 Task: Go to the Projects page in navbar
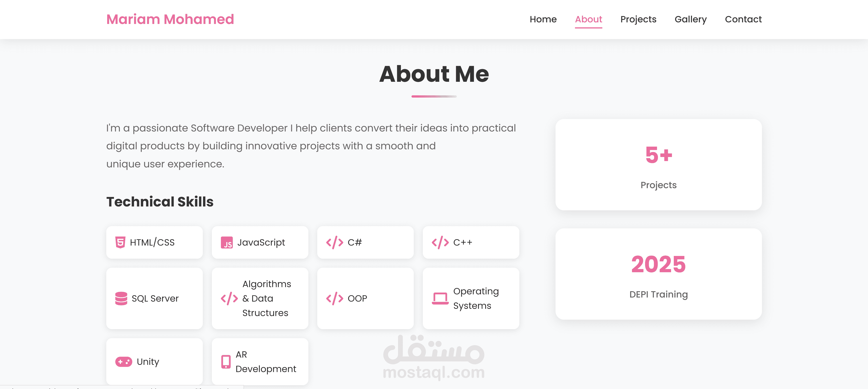[x=638, y=19]
